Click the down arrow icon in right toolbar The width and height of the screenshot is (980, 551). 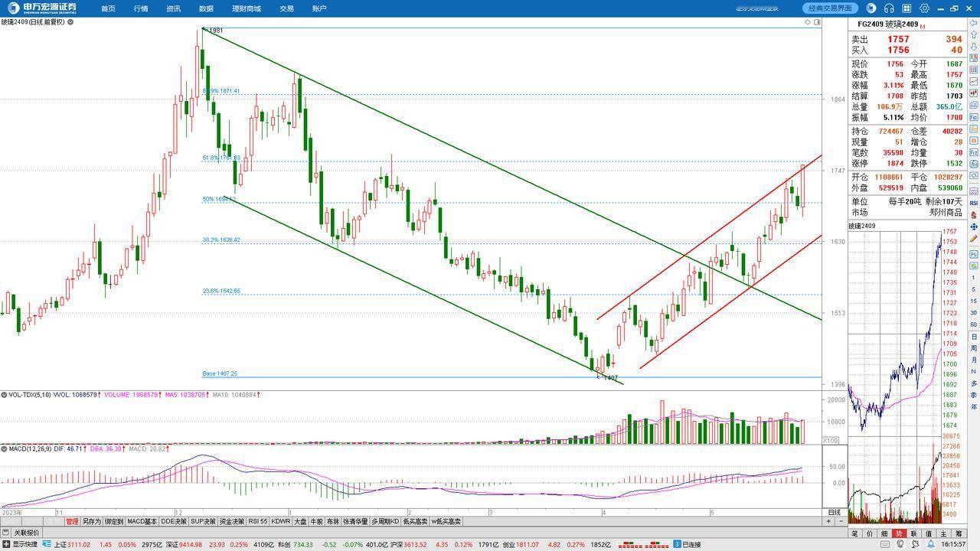(x=974, y=47)
